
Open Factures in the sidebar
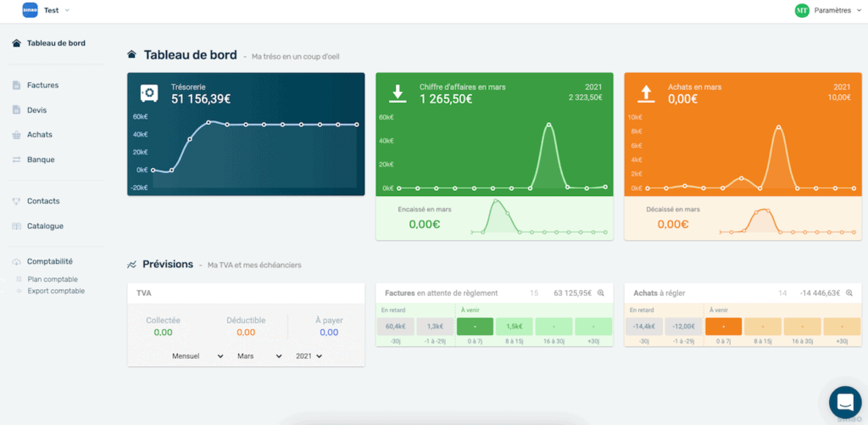[42, 86]
